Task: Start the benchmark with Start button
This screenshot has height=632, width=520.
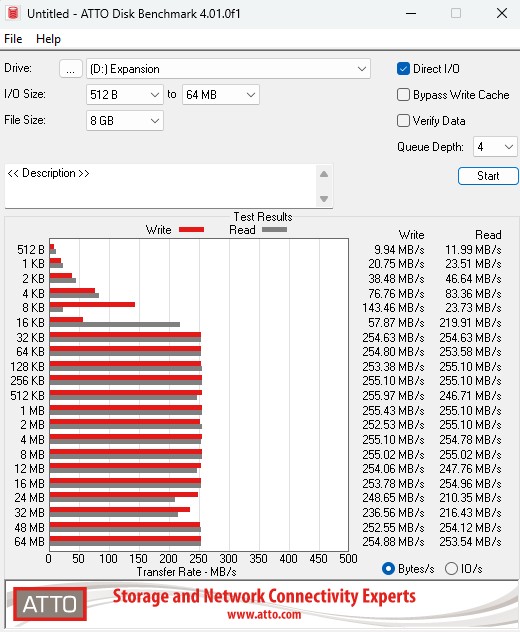Action: pos(488,176)
